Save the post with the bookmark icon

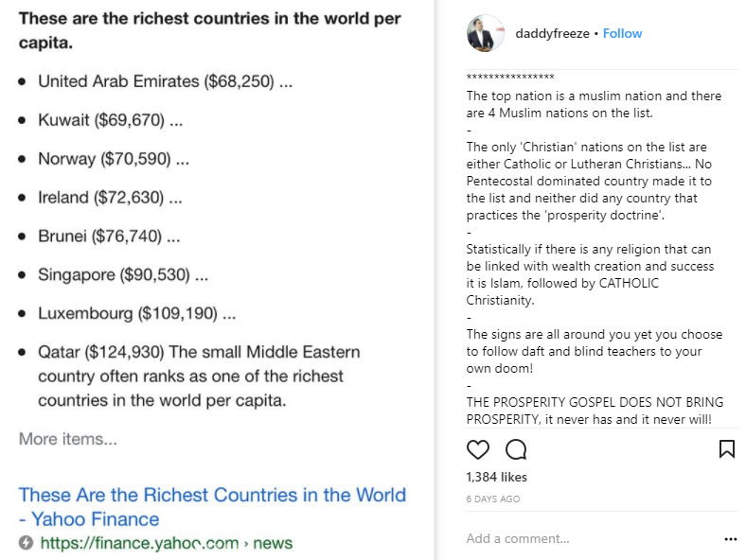[x=727, y=448]
